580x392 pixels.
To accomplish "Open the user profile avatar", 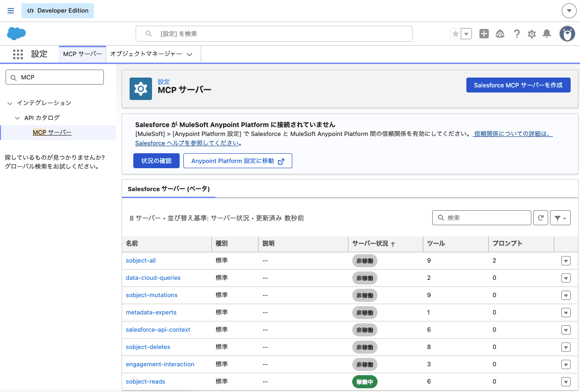I will (x=567, y=34).
